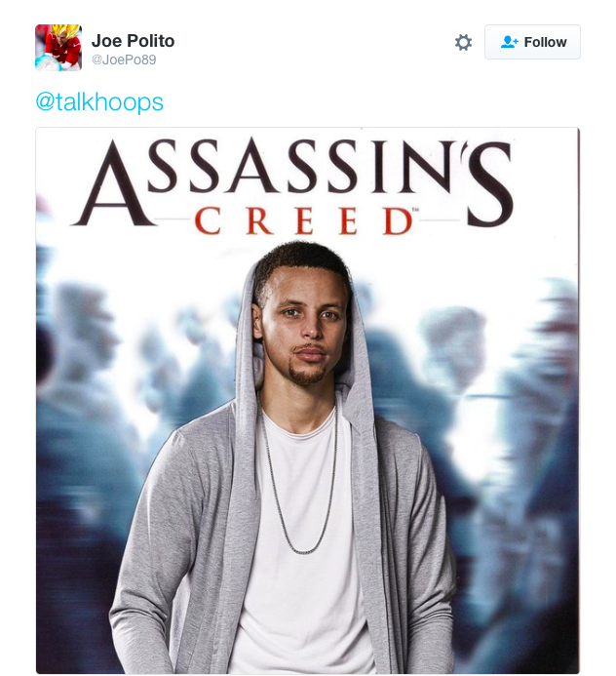
Task: Open the Joe Polito display name link
Action: pyautogui.click(x=134, y=41)
